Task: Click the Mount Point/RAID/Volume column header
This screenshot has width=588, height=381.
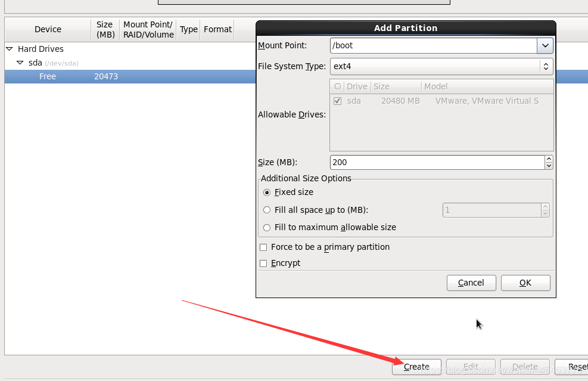Action: [148, 29]
